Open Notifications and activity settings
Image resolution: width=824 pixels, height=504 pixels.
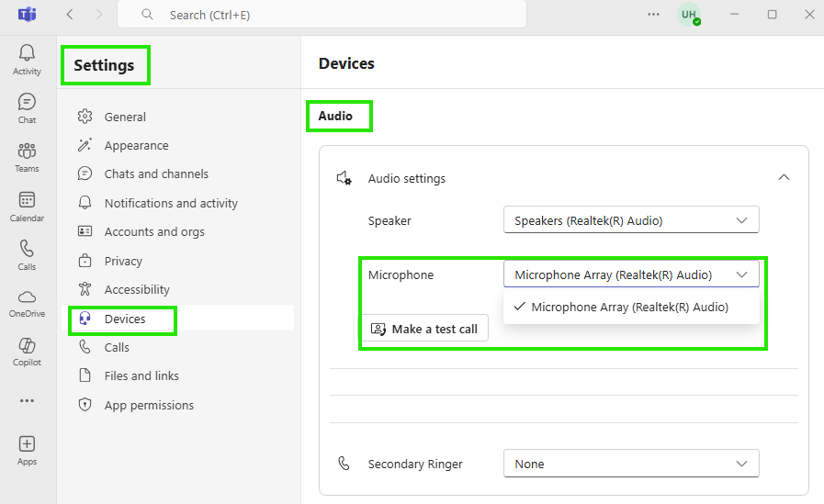[171, 203]
